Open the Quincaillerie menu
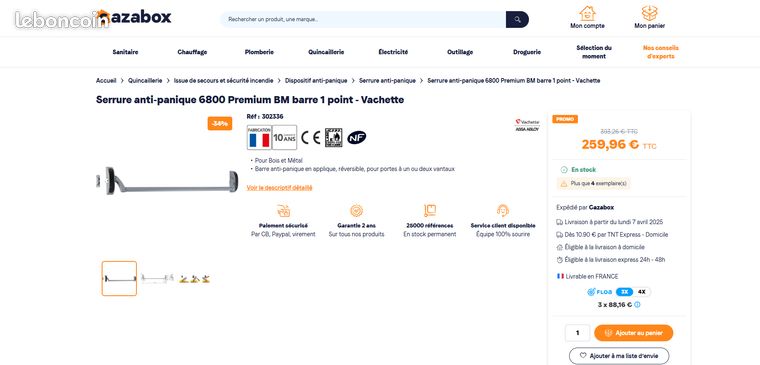Screen dimensions: 760x365 coord(326,52)
